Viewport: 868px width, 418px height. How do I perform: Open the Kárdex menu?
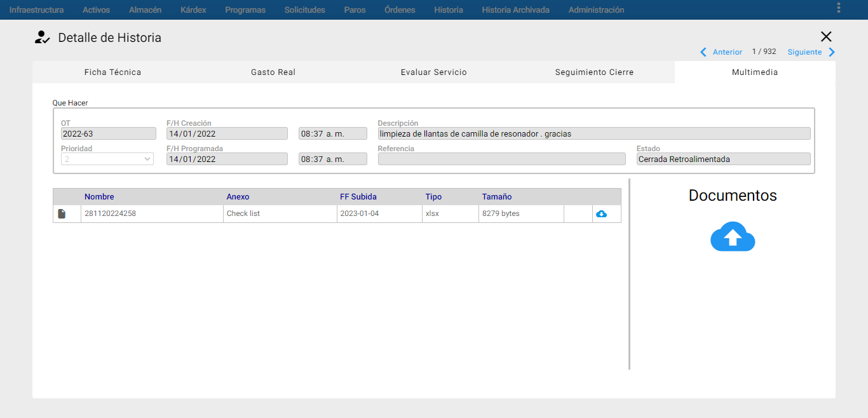193,10
